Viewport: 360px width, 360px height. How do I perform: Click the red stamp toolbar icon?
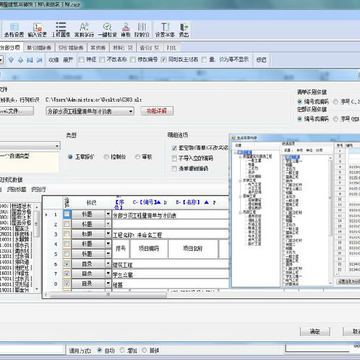click(126, 27)
